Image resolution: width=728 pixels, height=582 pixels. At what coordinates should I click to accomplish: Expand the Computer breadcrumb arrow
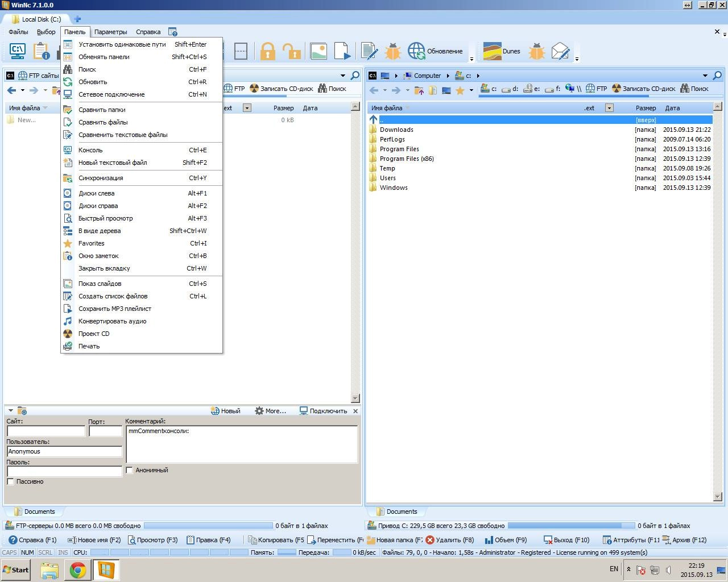pyautogui.click(x=448, y=76)
